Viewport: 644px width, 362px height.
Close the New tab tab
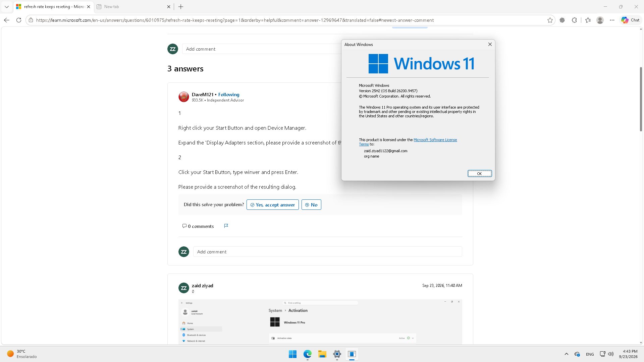[x=169, y=7]
